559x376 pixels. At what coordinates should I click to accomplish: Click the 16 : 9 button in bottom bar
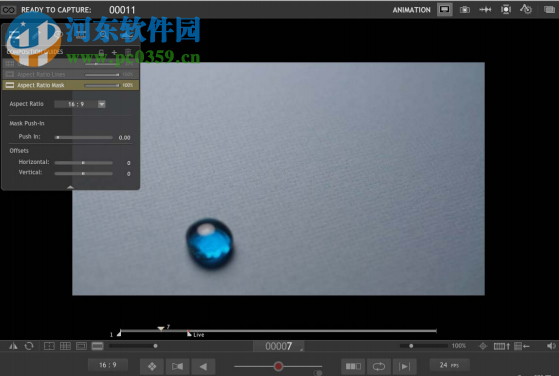(x=108, y=365)
